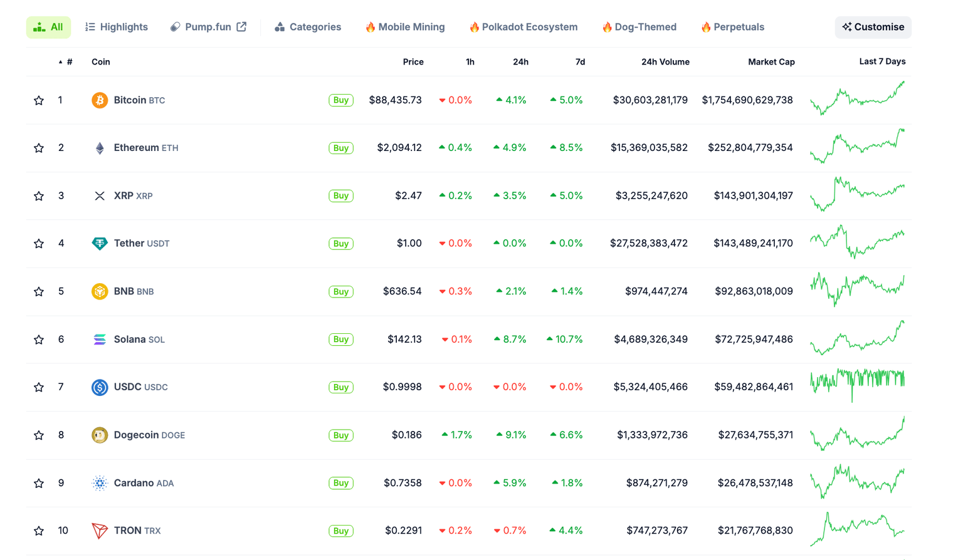Sort the table by Market Cap
The image size is (963, 560).
[x=771, y=62]
